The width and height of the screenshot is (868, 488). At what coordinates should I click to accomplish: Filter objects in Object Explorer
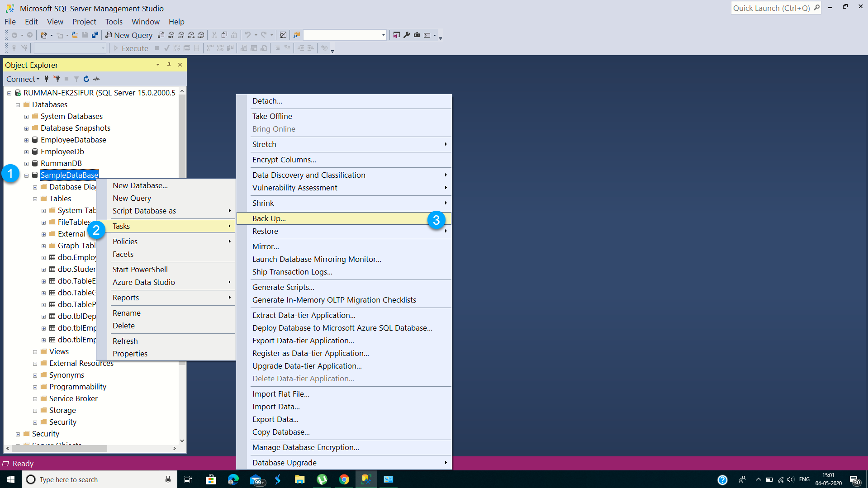tap(76, 79)
